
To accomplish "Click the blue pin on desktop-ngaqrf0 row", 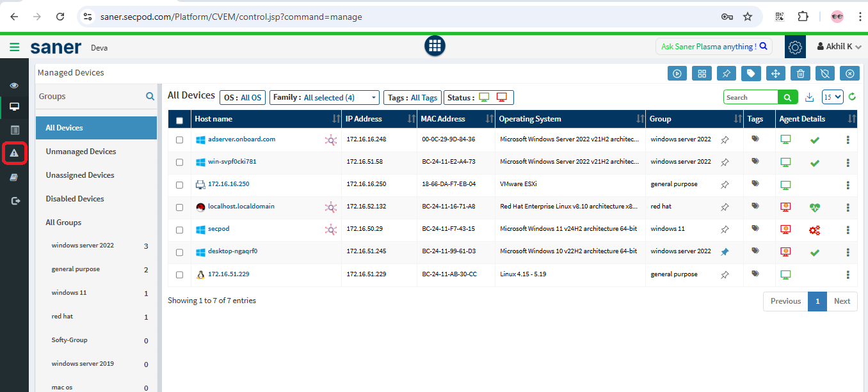I will point(725,252).
